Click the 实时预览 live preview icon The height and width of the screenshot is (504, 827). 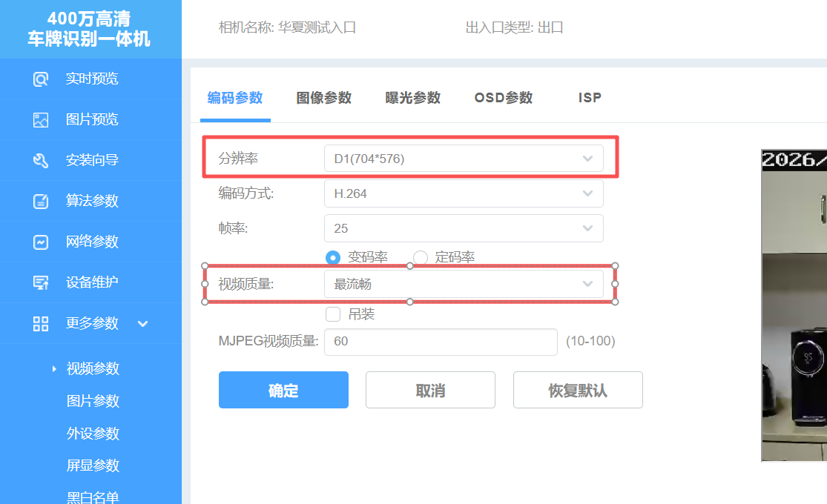point(41,79)
